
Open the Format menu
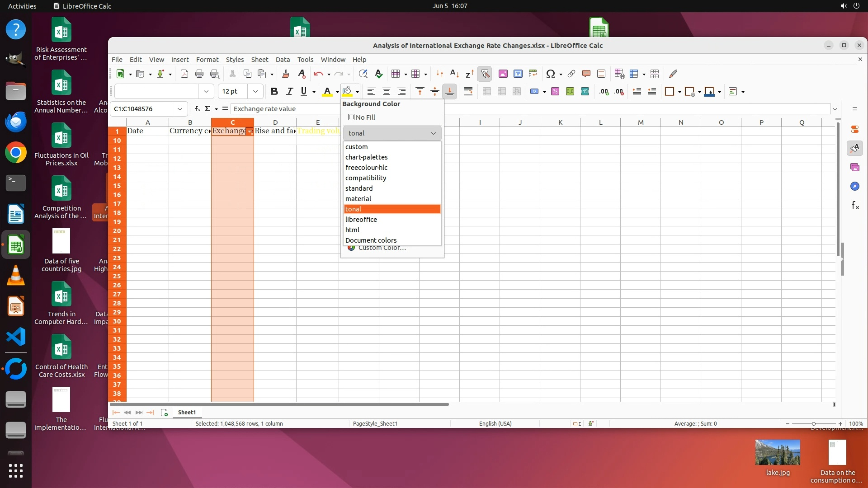pyautogui.click(x=207, y=60)
